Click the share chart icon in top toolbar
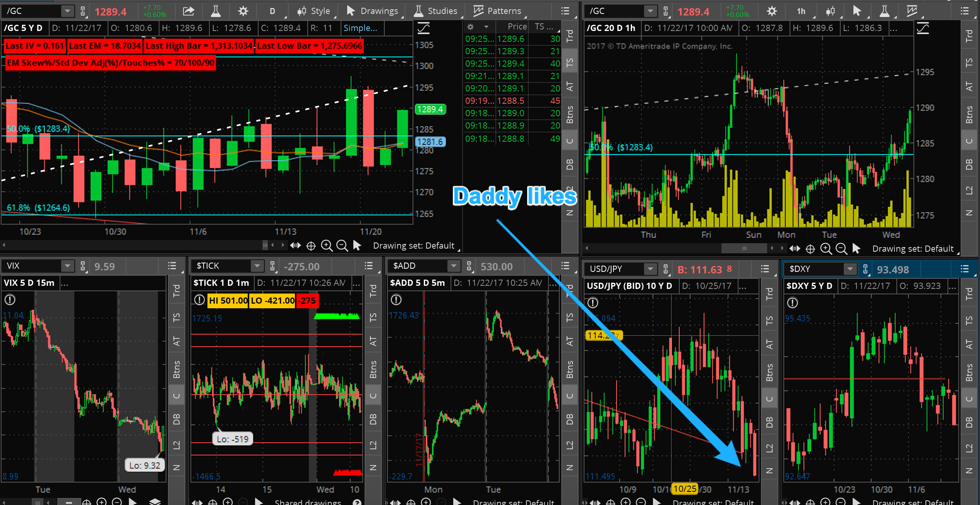 (x=188, y=11)
